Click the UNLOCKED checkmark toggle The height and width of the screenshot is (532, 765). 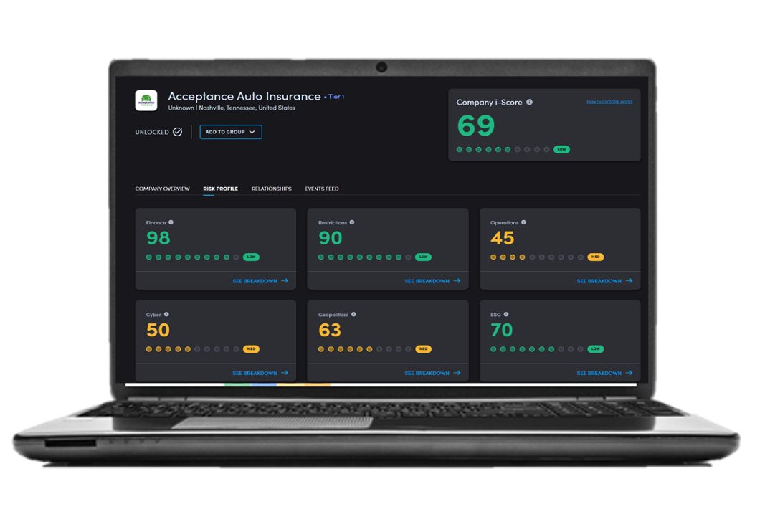click(176, 132)
